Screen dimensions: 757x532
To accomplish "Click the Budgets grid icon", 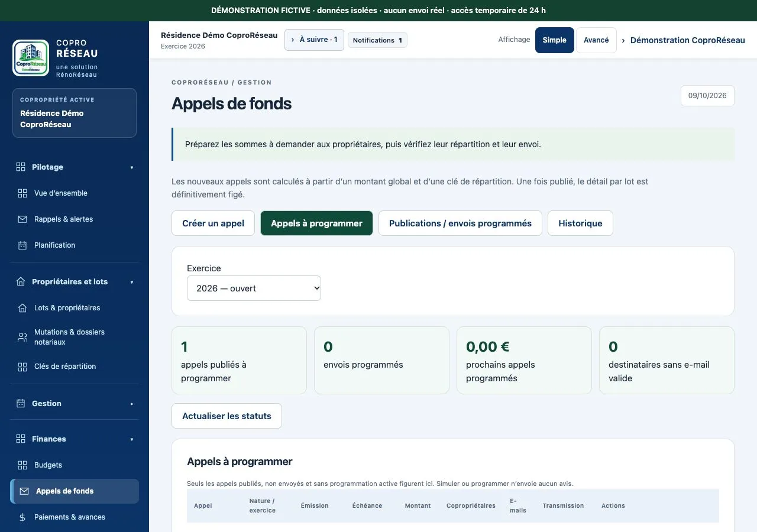I will click(22, 465).
